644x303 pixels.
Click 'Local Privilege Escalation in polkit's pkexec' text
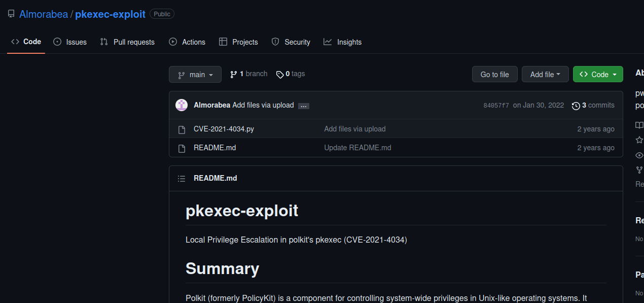point(264,240)
